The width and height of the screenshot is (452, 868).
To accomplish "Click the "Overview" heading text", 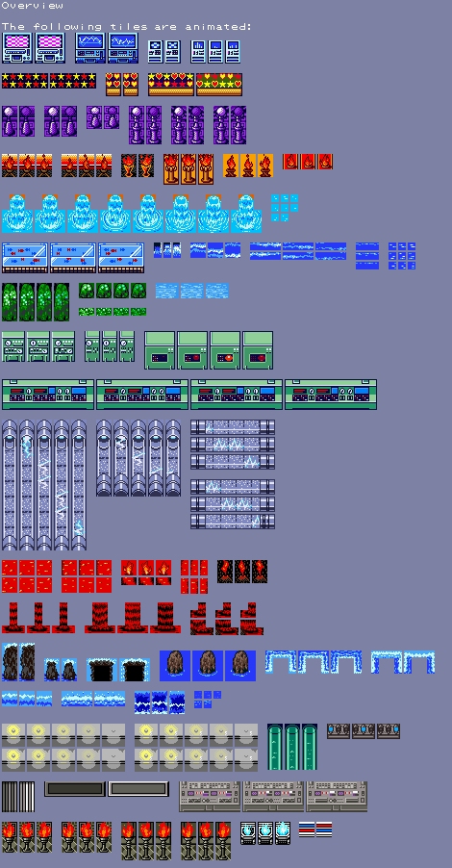I will point(32,6).
